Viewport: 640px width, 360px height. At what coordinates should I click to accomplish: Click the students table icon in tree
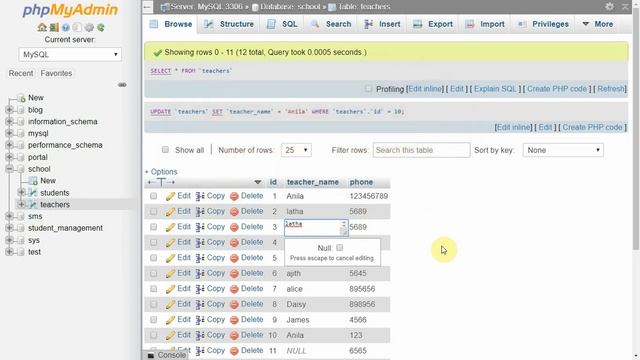click(33, 193)
